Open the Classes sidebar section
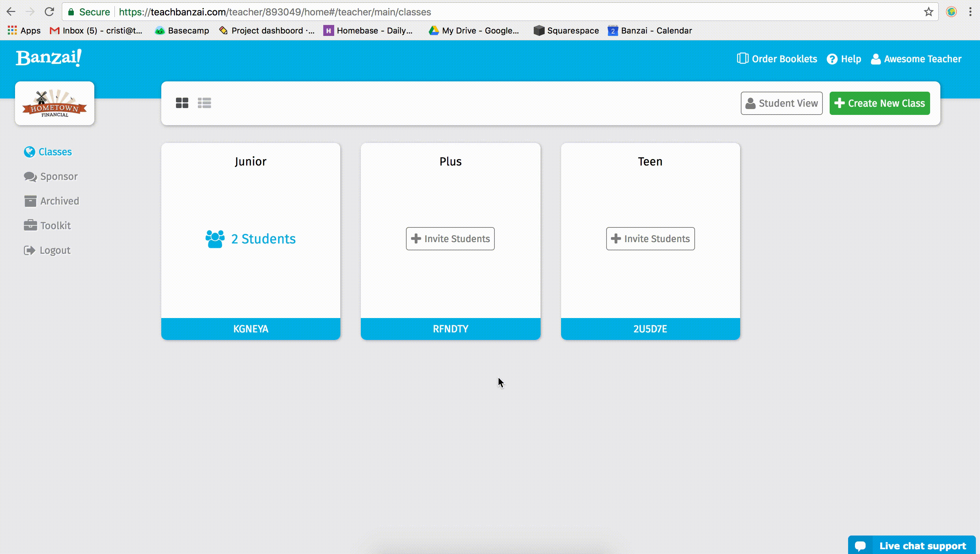The image size is (980, 554). pyautogui.click(x=47, y=151)
